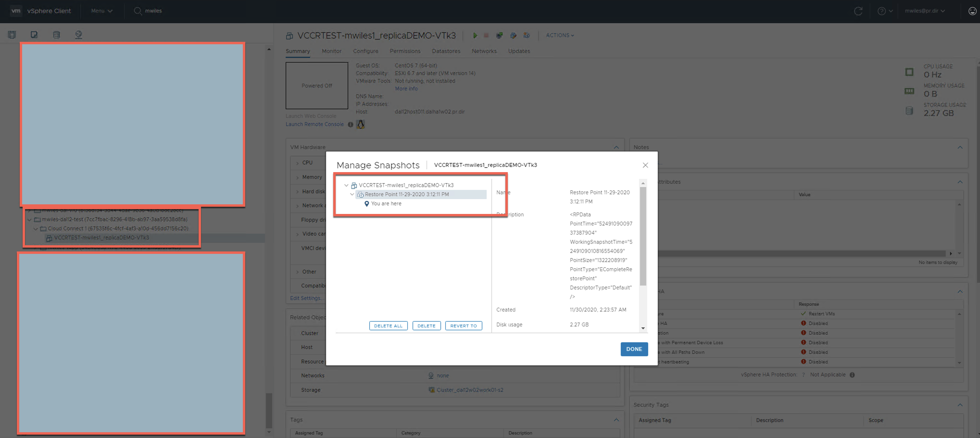
Task: Open the Networking inventory view icon
Action: (78, 35)
